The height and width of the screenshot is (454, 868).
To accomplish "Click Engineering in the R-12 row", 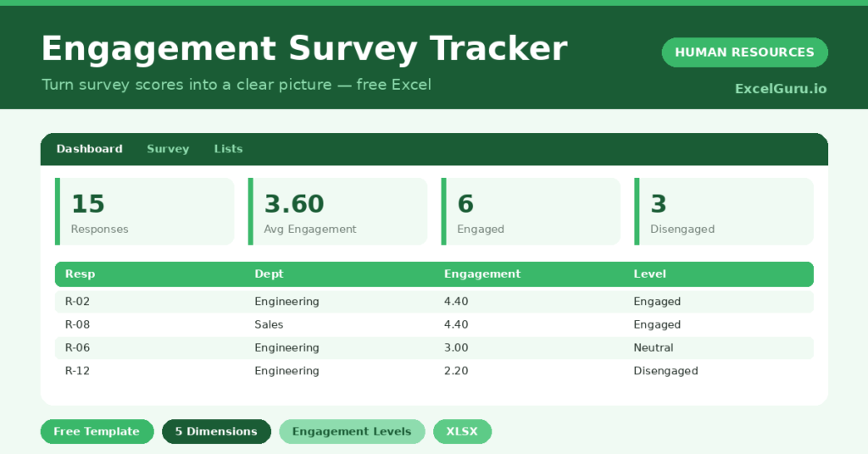I will [287, 371].
